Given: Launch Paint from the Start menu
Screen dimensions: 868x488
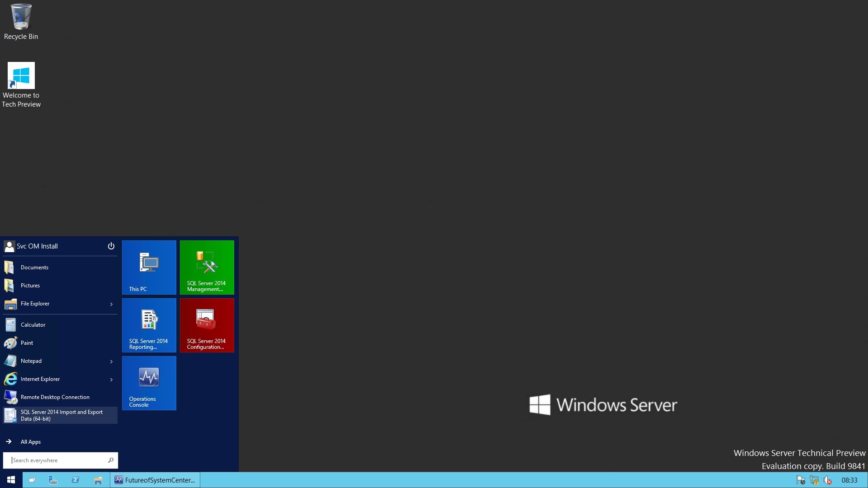Looking at the screenshot, I should (60, 343).
